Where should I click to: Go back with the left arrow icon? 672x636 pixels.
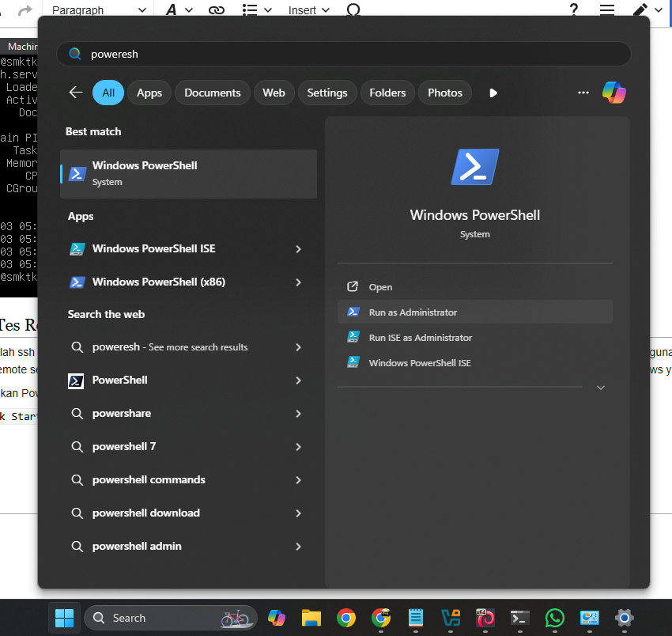click(76, 93)
